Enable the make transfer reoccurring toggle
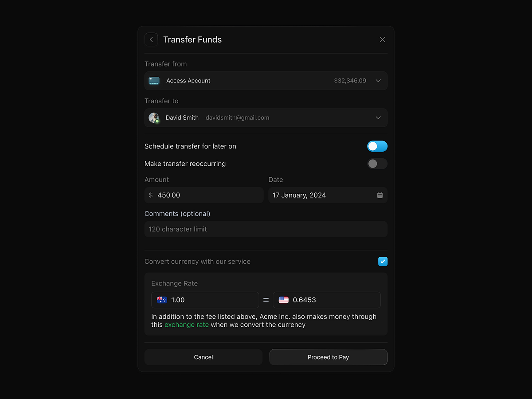 (377, 164)
